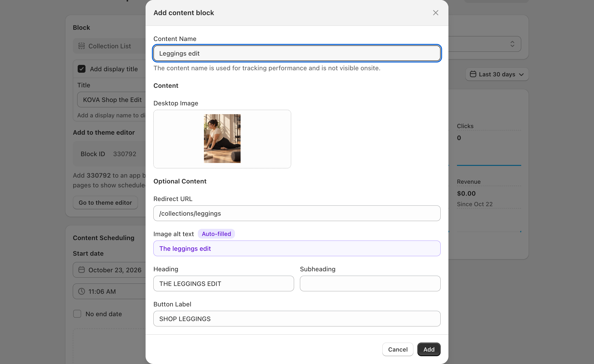Click the calendar icon in Last 30 days

473,74
